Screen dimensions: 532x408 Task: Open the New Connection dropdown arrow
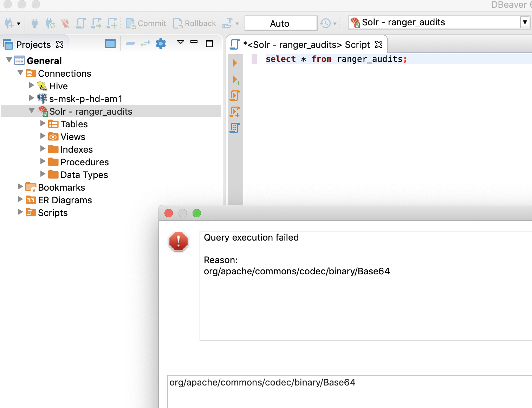point(19,24)
